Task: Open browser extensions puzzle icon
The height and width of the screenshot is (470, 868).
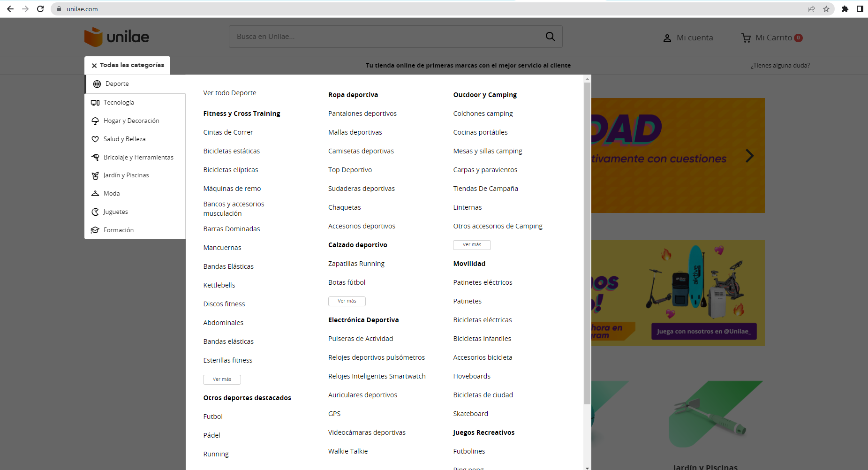Action: tap(845, 9)
